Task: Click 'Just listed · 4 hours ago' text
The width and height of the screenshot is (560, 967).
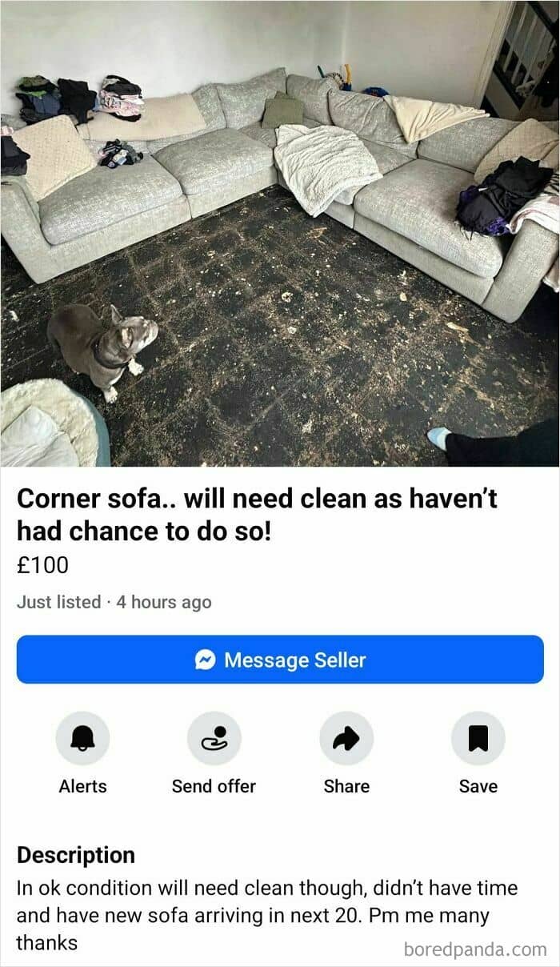Action: click(114, 602)
